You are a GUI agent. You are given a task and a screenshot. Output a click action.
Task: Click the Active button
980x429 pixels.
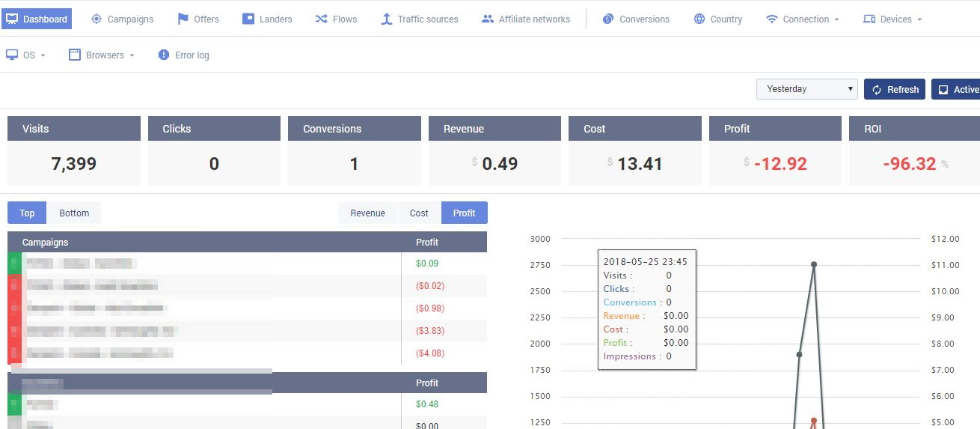point(958,89)
